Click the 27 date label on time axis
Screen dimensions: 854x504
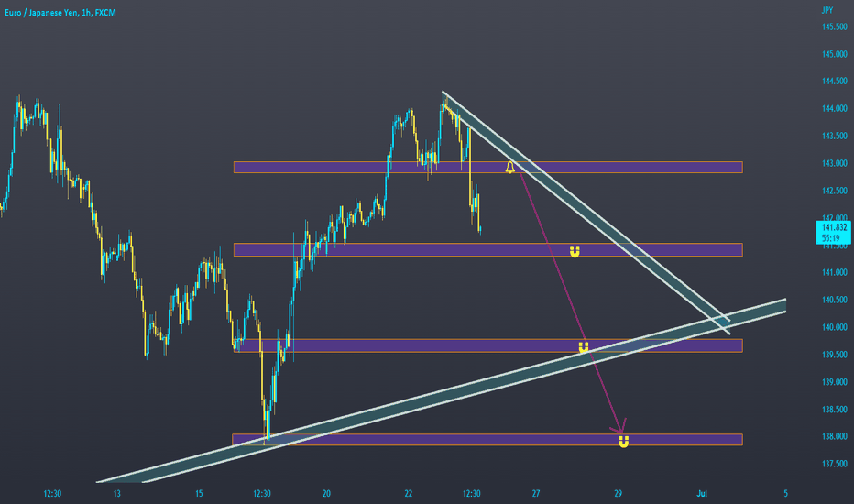pyautogui.click(x=536, y=494)
